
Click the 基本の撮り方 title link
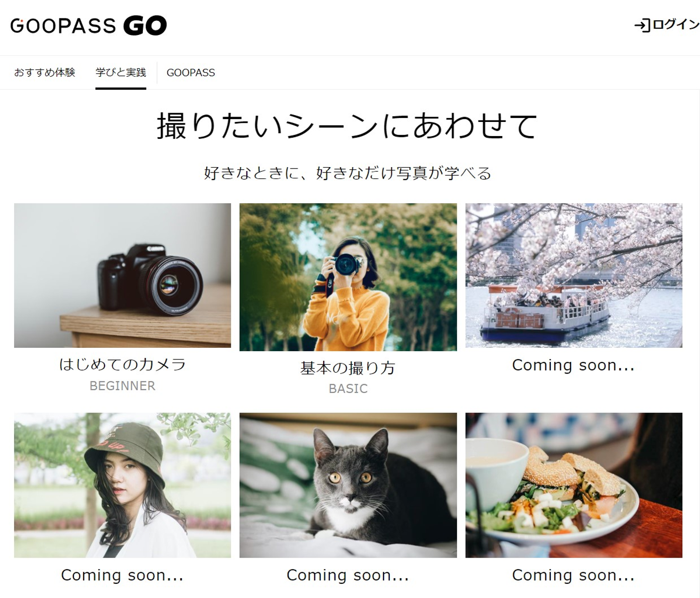click(348, 368)
